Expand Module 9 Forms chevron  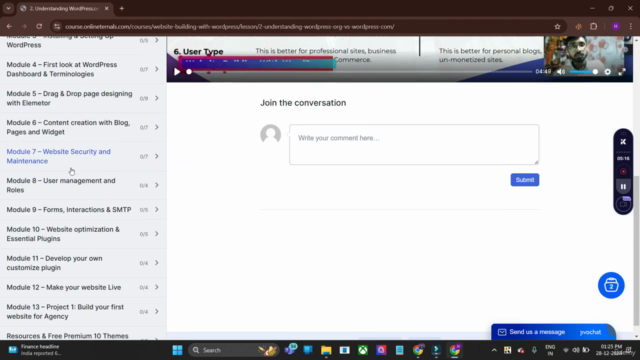(x=157, y=209)
